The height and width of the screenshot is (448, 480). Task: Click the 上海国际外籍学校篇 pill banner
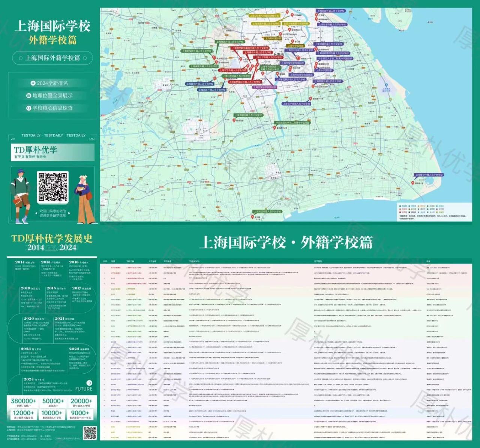pos(52,58)
